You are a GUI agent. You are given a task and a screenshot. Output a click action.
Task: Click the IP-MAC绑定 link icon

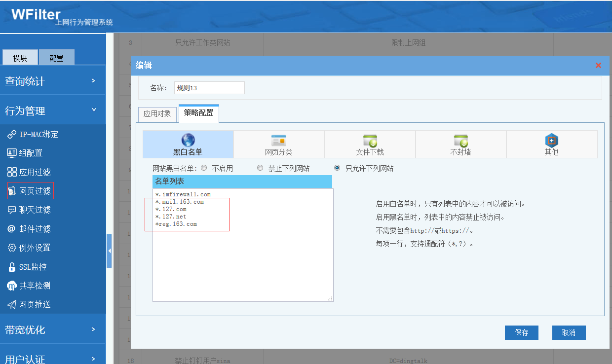[x=12, y=134]
